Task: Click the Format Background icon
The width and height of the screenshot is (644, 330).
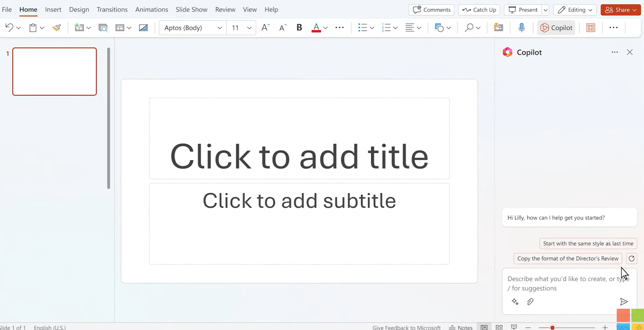Action: [143, 27]
